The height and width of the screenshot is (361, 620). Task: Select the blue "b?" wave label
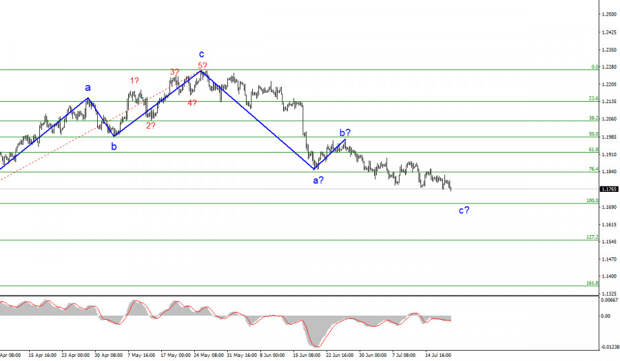345,133
